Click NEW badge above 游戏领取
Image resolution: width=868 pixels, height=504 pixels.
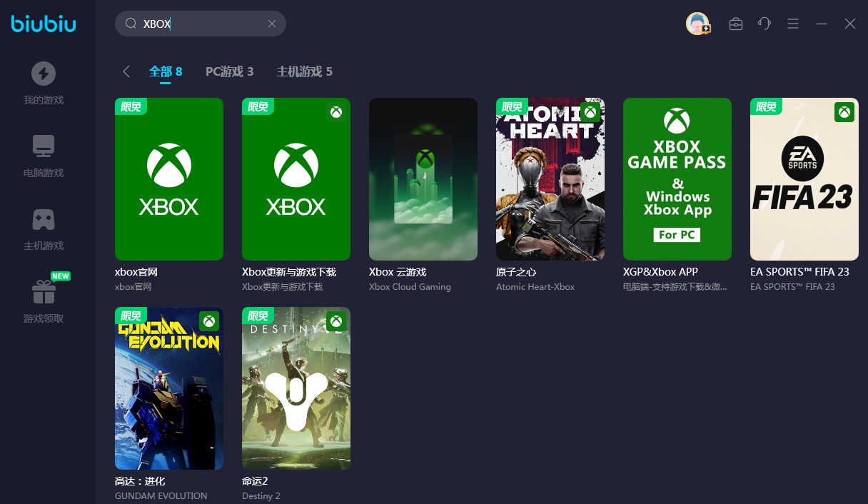pos(61,276)
